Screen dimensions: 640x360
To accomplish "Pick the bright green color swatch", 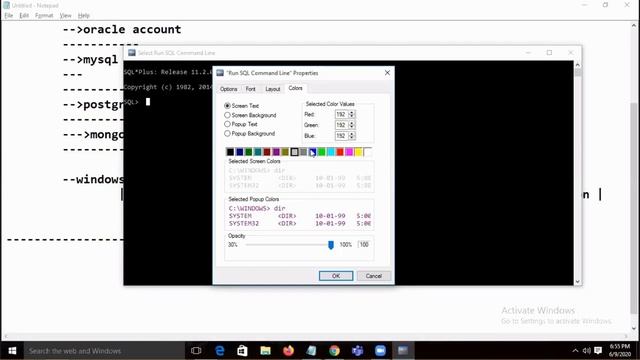I will pos(322,152).
